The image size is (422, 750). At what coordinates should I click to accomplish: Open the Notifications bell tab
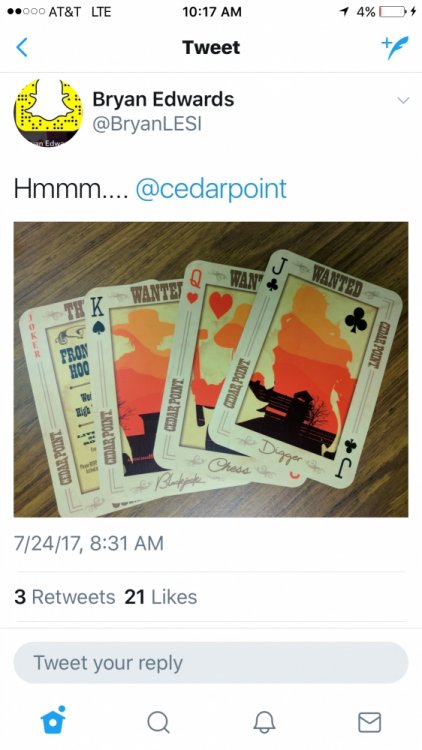click(x=264, y=722)
